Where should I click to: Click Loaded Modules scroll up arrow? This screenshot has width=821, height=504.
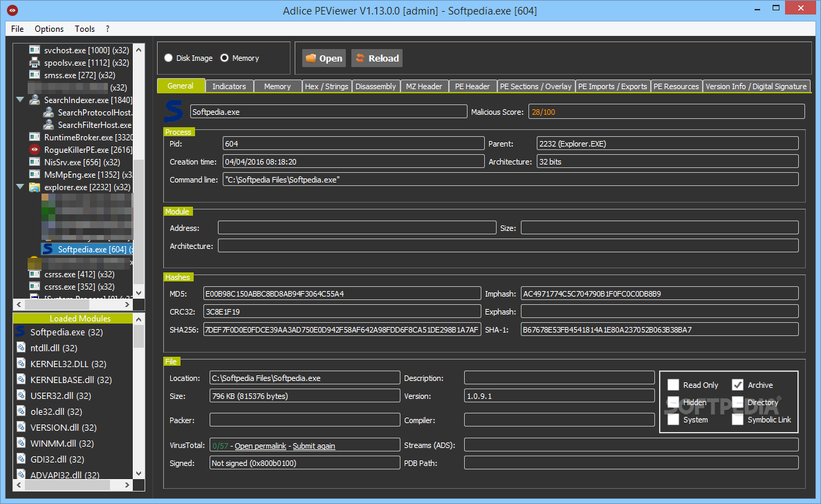[139, 319]
